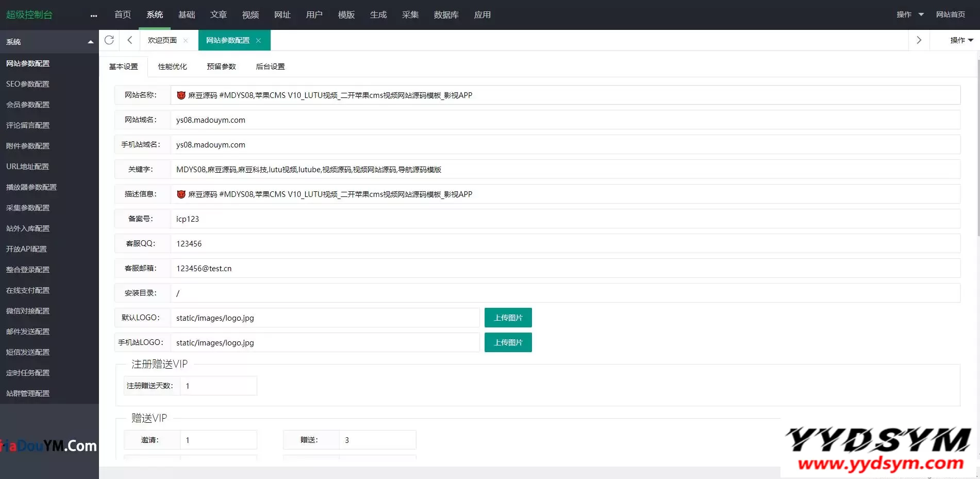Collapse the 系统 sidebar section
This screenshot has width=980, height=479.
(91, 42)
